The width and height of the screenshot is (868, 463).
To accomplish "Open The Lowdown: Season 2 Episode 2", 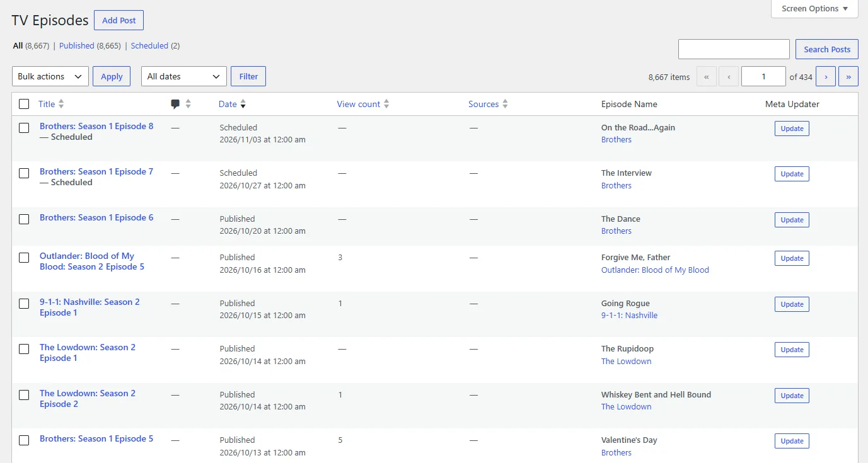I will (88, 399).
